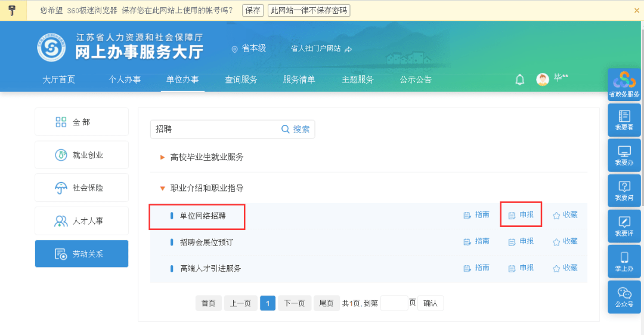Open the 查询服务 nav tab
This screenshot has width=644, height=335.
[x=241, y=79]
